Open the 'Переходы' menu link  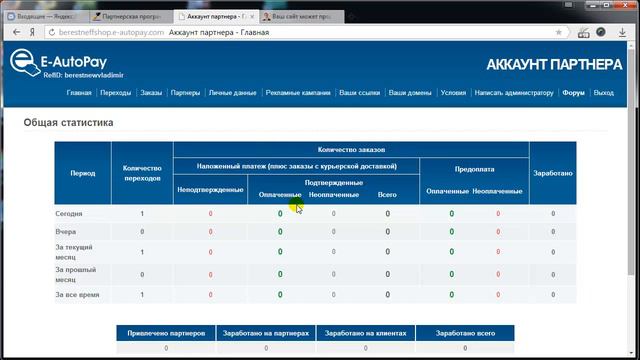(x=116, y=93)
